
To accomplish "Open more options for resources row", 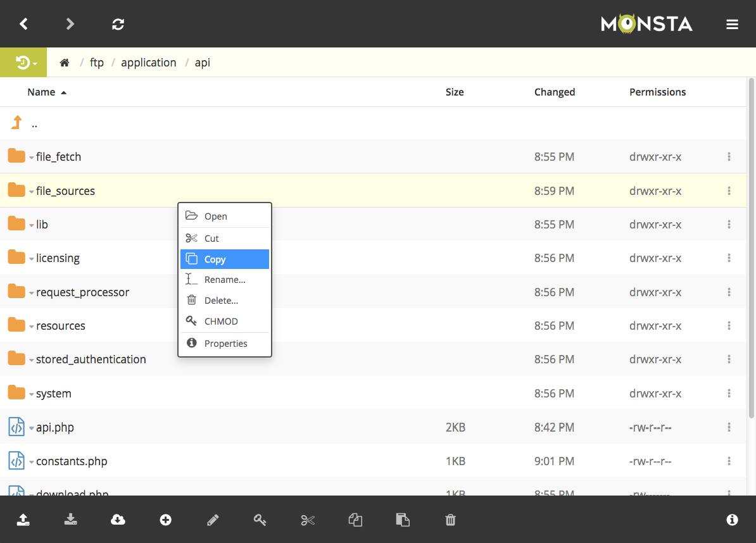I will pos(729,326).
